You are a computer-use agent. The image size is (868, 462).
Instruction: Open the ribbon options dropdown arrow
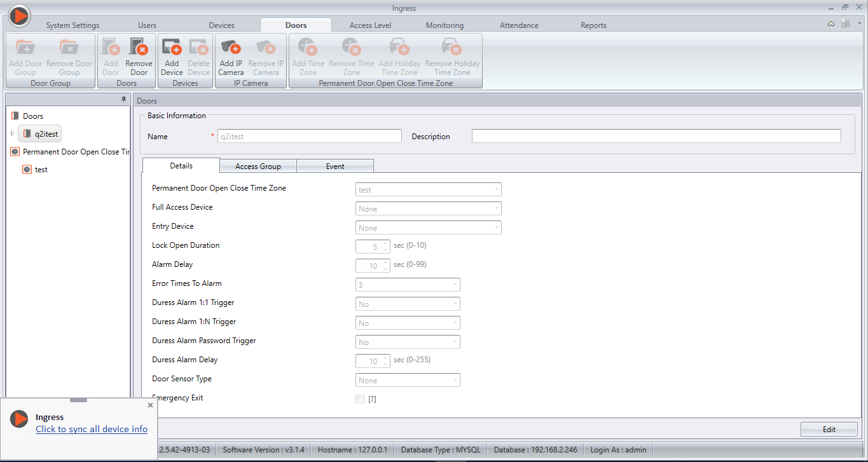859,24
